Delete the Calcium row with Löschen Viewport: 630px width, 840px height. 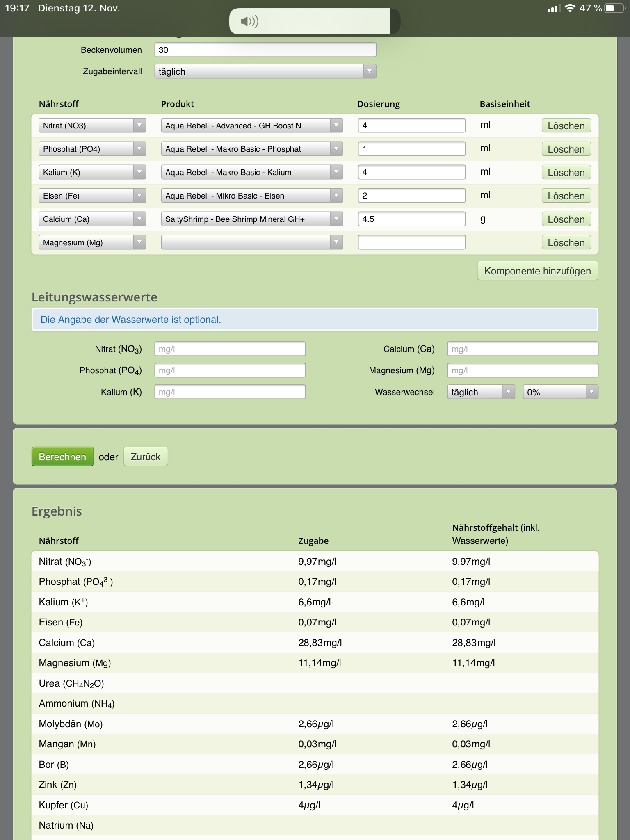pyautogui.click(x=566, y=219)
